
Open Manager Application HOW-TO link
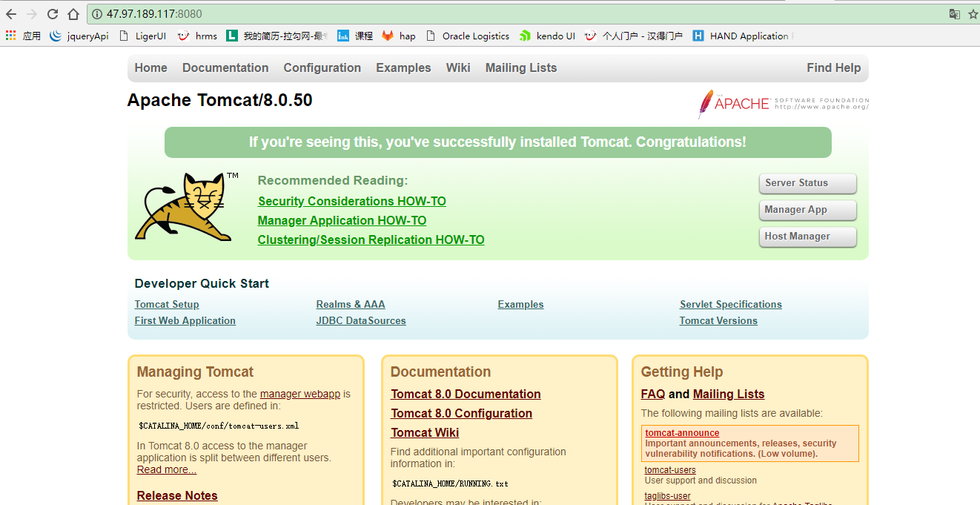[x=342, y=220]
